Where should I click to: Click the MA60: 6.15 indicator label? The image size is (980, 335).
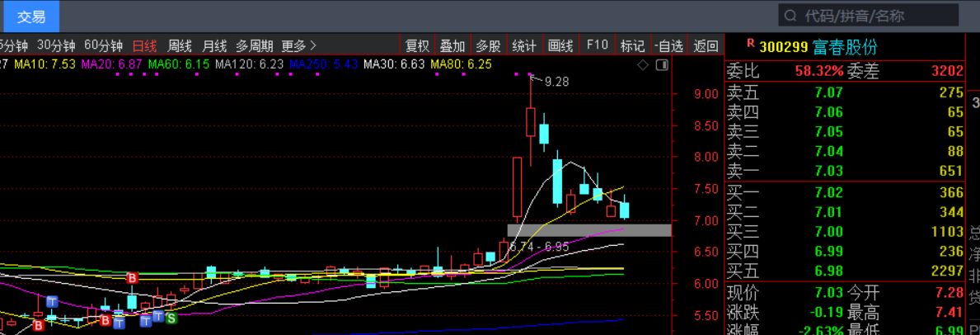coord(179,64)
